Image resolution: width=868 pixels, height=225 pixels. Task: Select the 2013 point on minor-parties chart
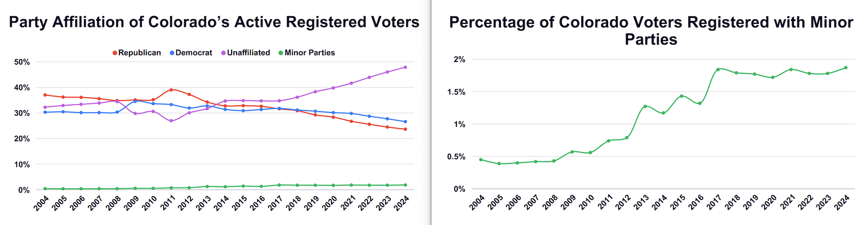pyautogui.click(x=645, y=106)
